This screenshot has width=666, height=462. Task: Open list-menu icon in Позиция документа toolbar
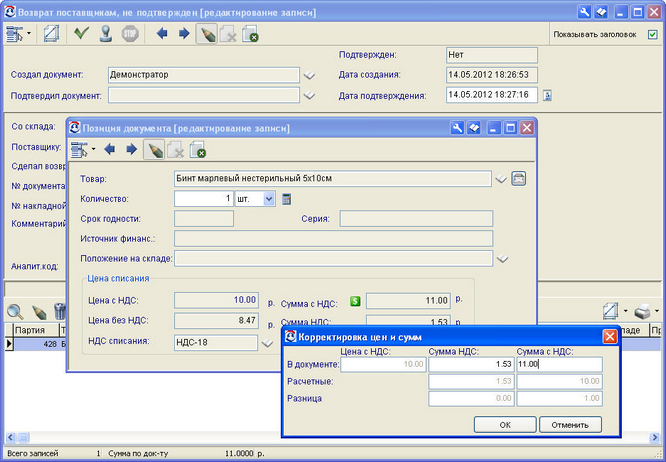click(79, 149)
